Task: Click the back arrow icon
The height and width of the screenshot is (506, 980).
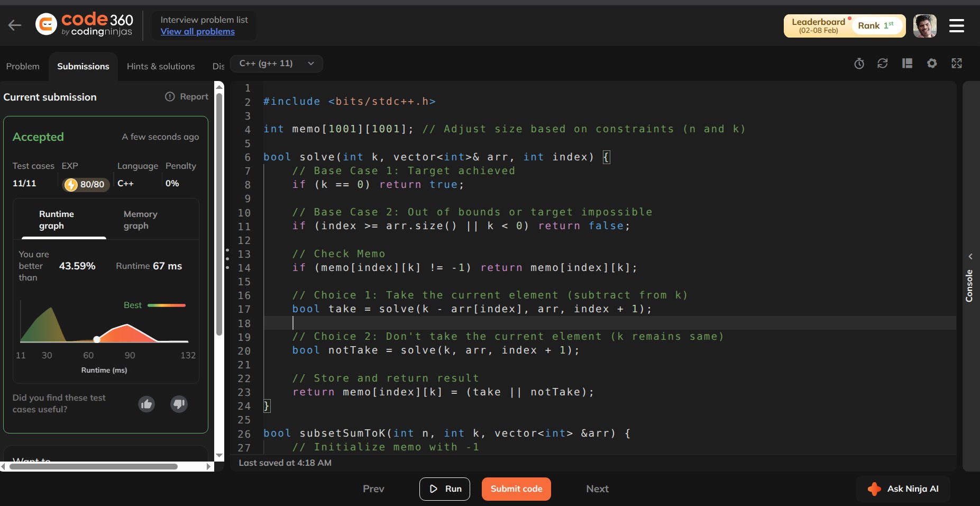Action: point(15,25)
